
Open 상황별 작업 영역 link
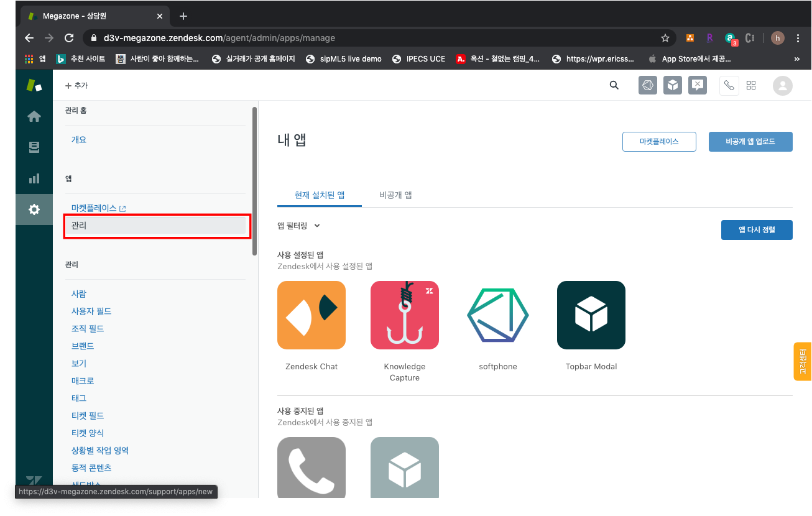100,450
